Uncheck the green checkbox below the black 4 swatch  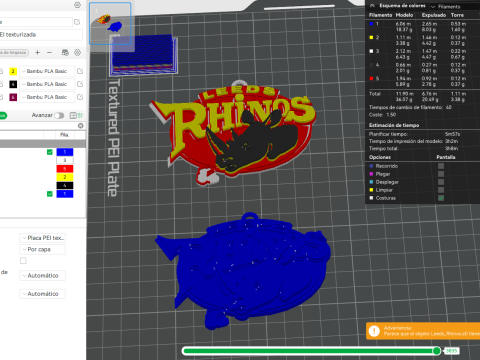pyautogui.click(x=50, y=194)
